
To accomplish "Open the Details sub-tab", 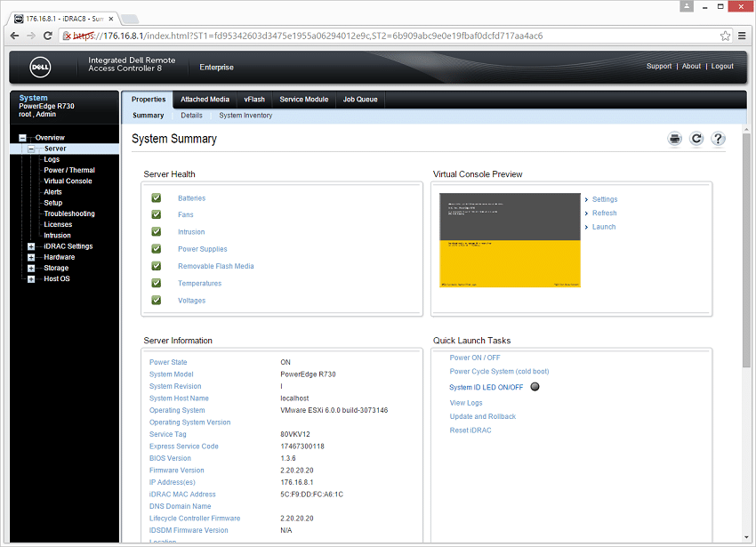I will 191,116.
